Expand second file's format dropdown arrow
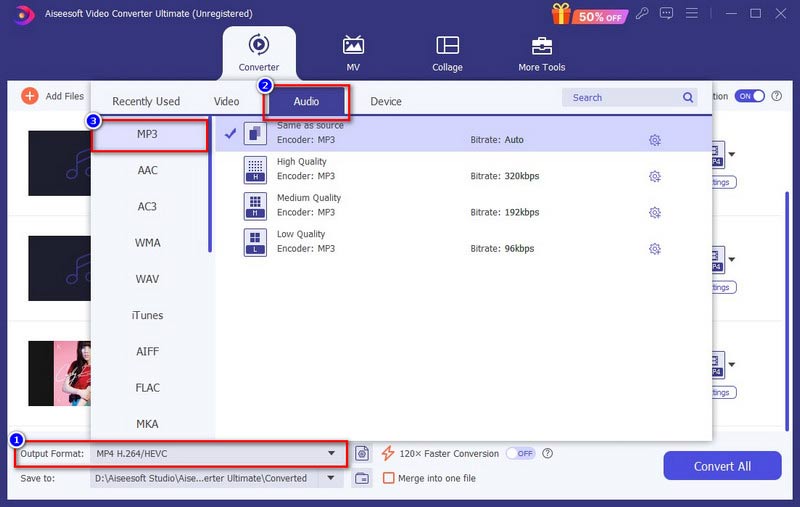 732,259
